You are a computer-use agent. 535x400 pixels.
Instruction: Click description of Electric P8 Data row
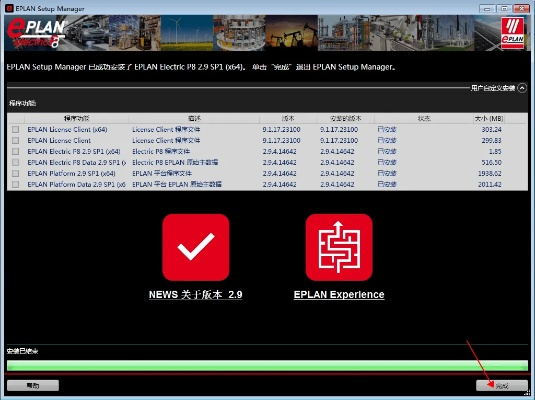175,162
